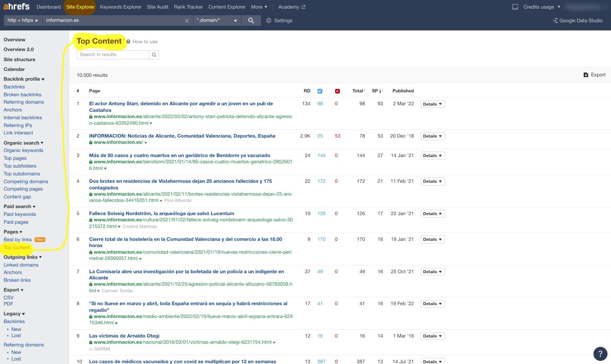Click the Pinterest column header icon
This screenshot has width=611, height=364.
pos(337,91)
